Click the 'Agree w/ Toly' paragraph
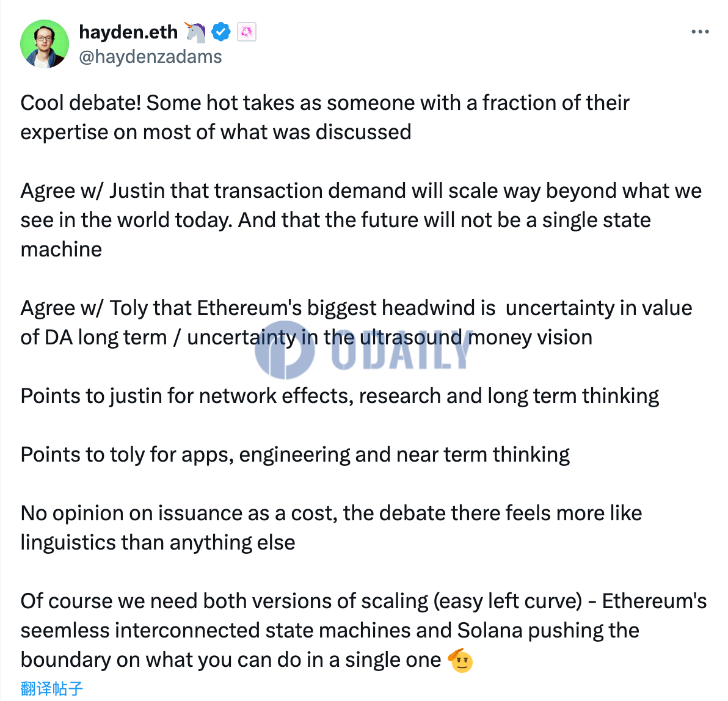 tap(357, 322)
